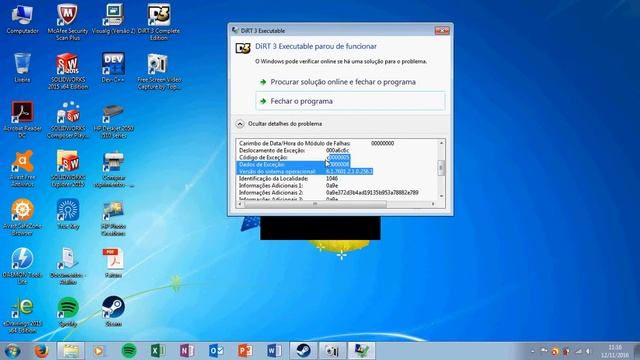Open Windows Explorer from the taskbar

tap(71, 351)
